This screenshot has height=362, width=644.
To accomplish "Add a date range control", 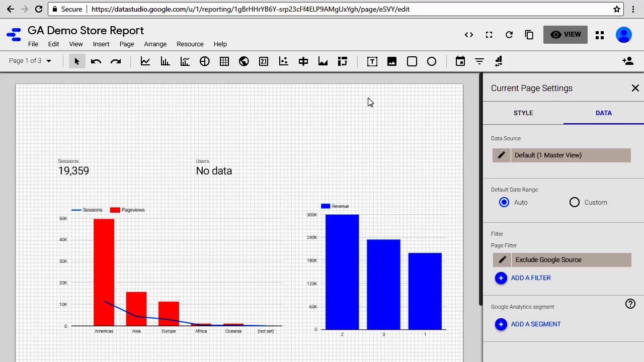I will pyautogui.click(x=460, y=61).
